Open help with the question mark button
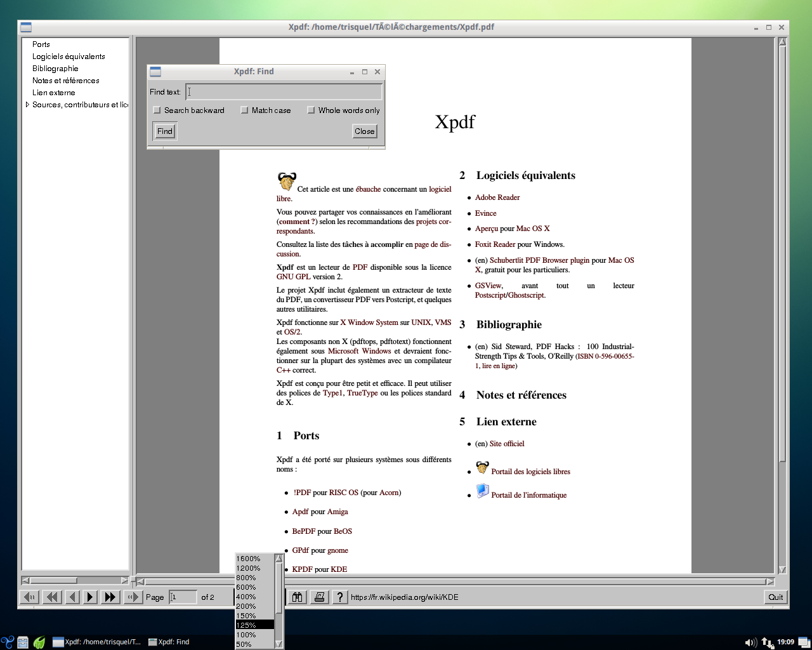812x650 pixels. (x=340, y=597)
